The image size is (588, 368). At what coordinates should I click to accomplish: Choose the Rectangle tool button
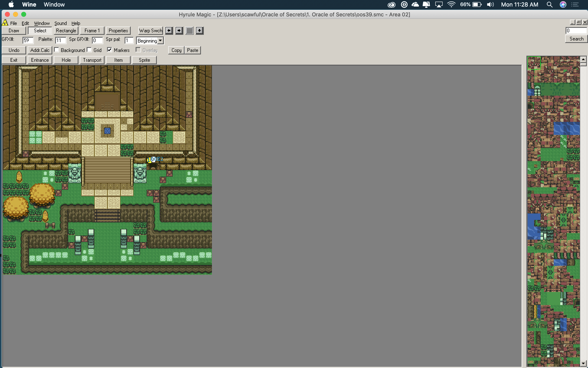66,31
